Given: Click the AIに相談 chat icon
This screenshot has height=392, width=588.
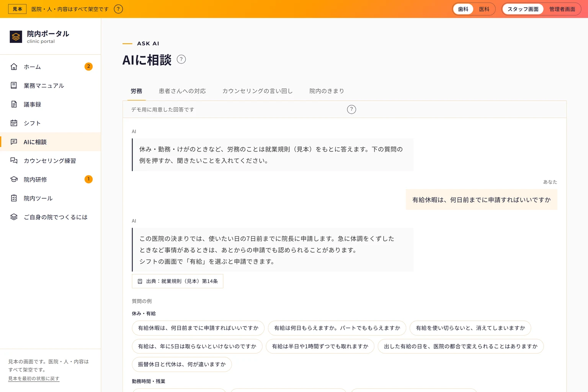Looking at the screenshot, I should (14, 142).
